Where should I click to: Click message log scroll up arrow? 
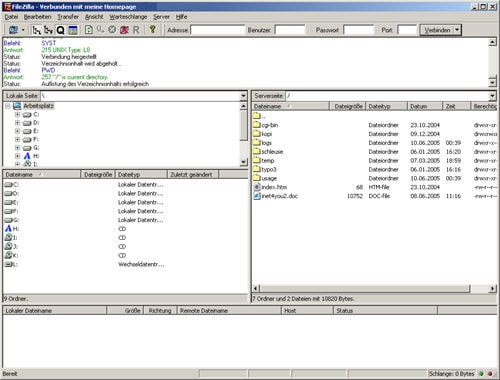[x=492, y=42]
